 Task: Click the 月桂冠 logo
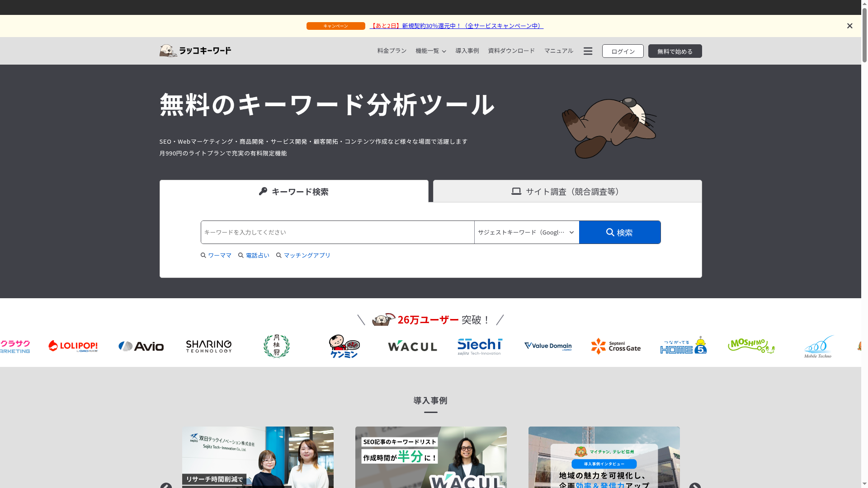pos(276,346)
